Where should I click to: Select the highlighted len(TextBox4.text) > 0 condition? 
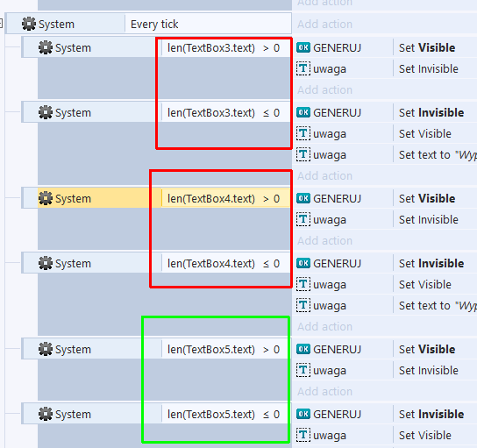pos(225,199)
